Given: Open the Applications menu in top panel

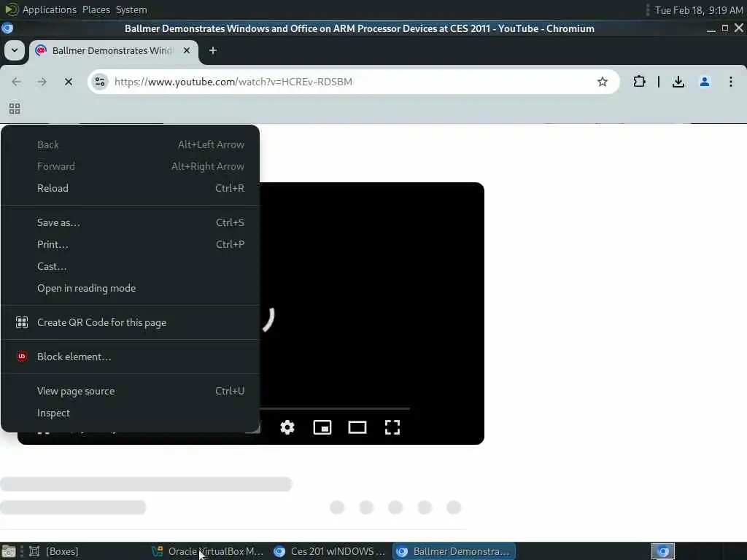Looking at the screenshot, I should tap(49, 9).
